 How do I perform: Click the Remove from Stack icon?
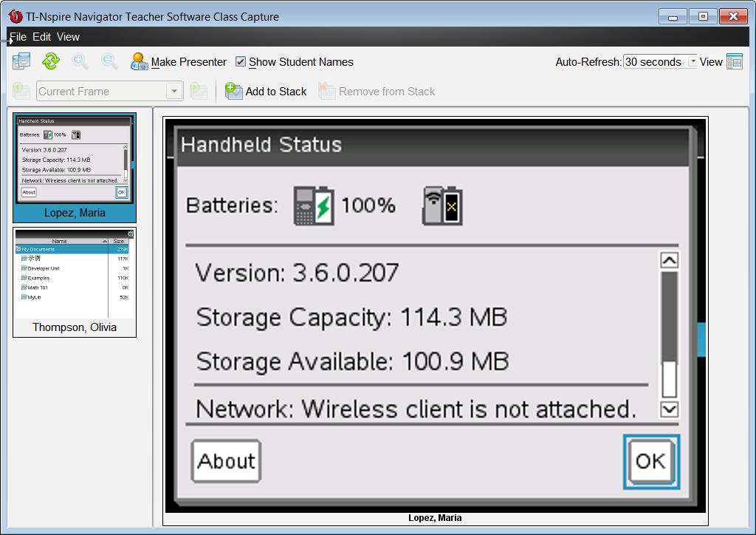[x=327, y=91]
